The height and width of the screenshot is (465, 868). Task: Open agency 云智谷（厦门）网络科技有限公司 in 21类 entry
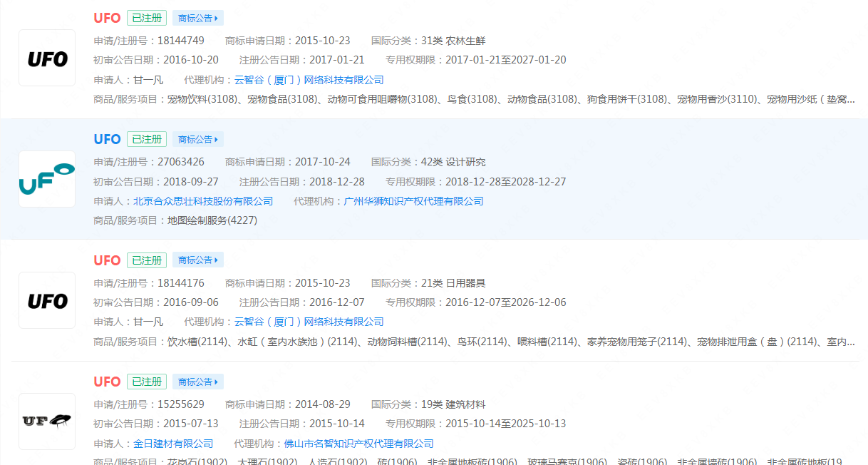point(309,322)
